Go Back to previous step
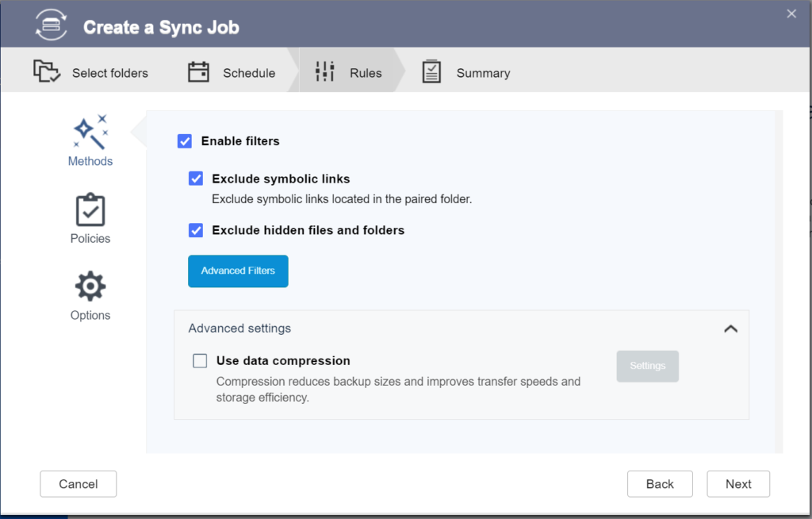 (x=660, y=484)
